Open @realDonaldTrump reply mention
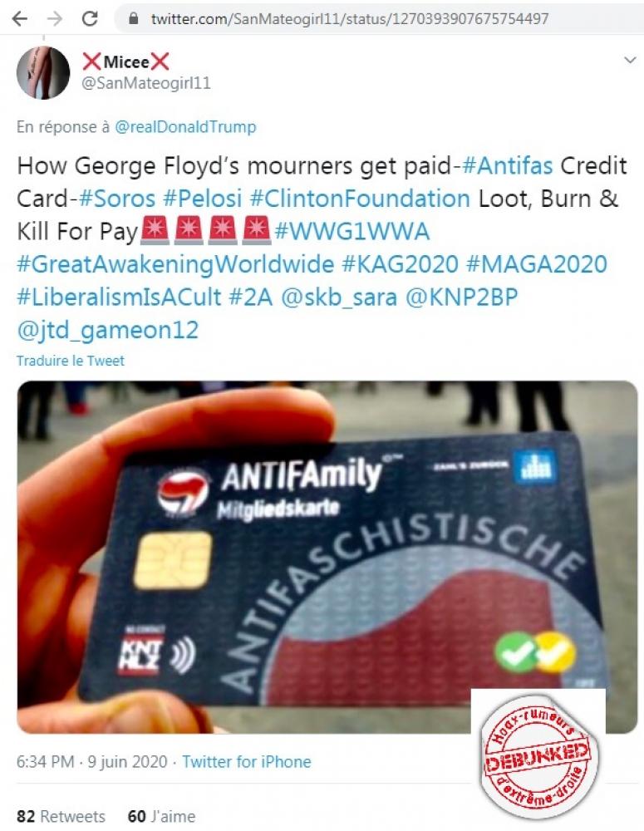 (x=185, y=126)
